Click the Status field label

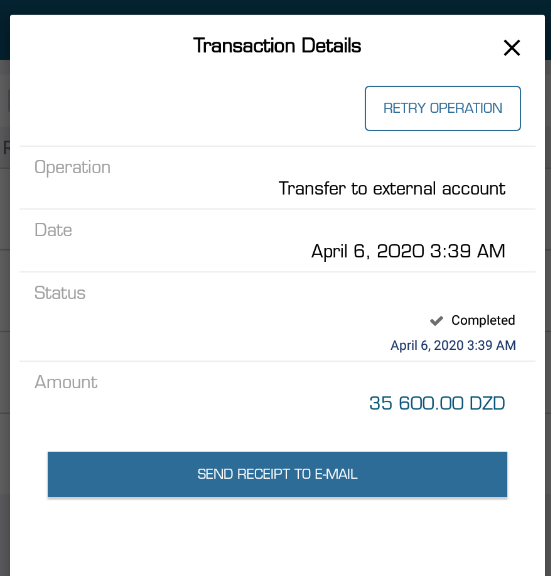coord(60,293)
